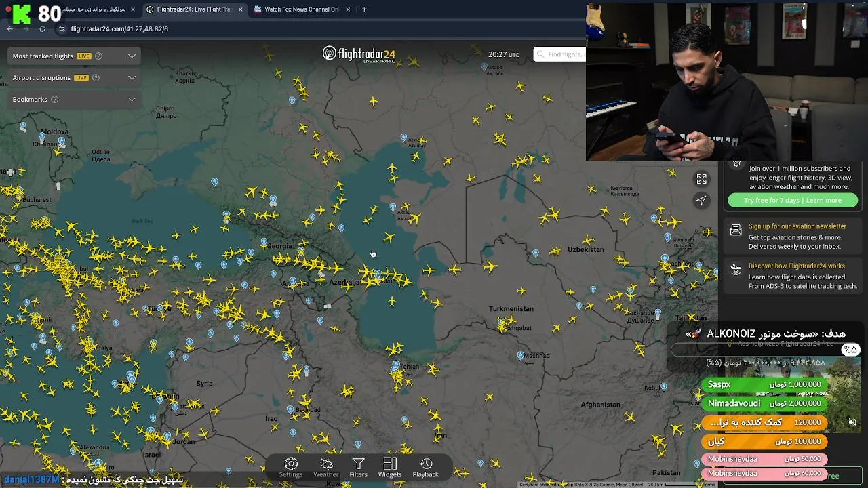Viewport: 868px width, 488px height.
Task: Close the Watch Fox News Channel tab
Action: pos(349,9)
